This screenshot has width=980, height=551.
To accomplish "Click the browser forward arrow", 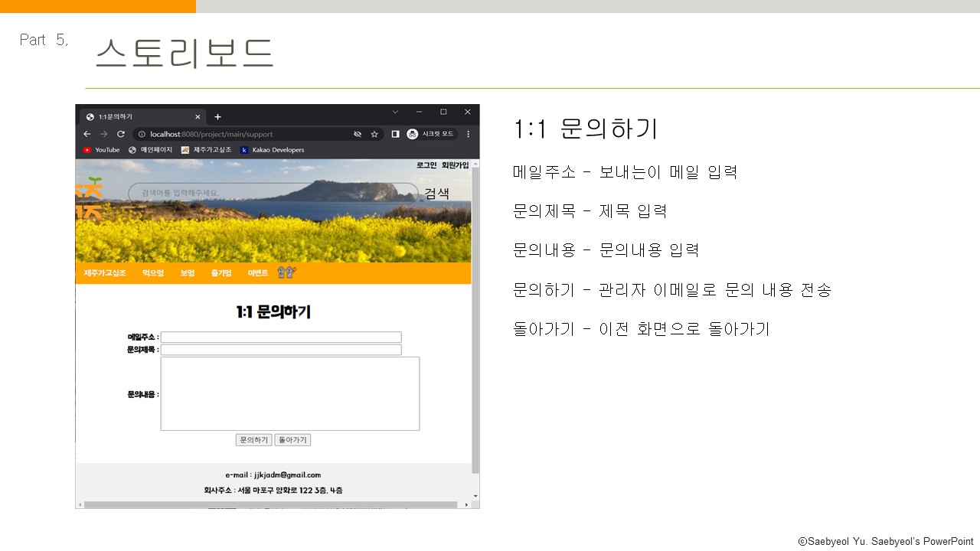I will pos(104,134).
